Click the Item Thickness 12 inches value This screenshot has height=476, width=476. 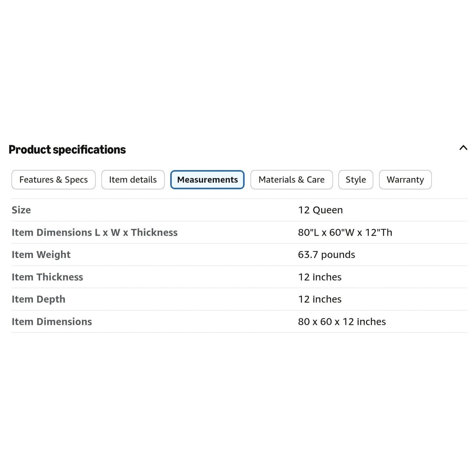click(320, 277)
